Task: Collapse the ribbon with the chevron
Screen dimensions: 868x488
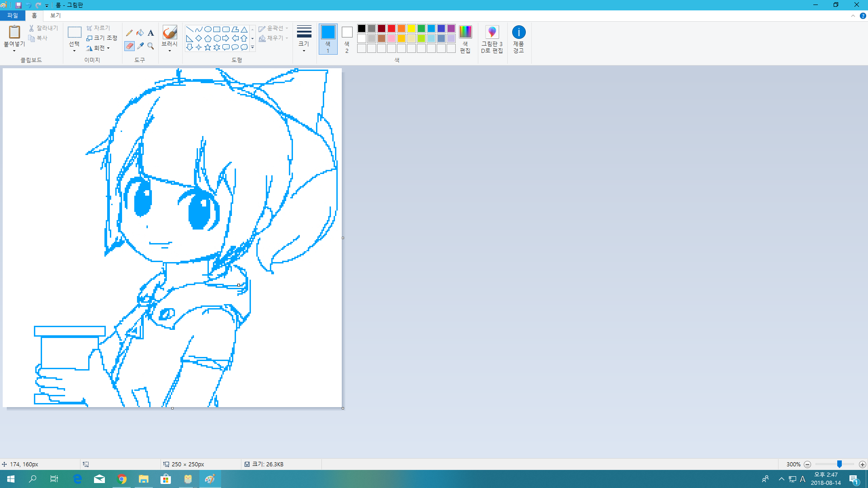Action: click(853, 16)
